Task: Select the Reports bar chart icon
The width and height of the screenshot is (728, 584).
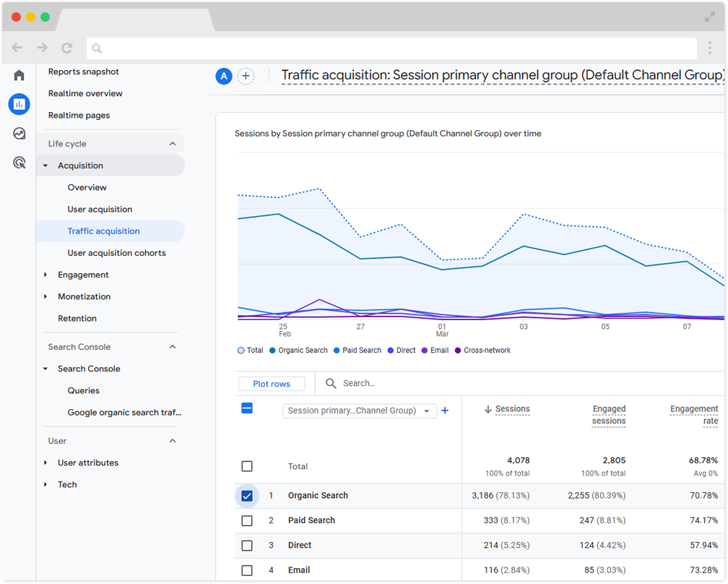Action: 19,104
